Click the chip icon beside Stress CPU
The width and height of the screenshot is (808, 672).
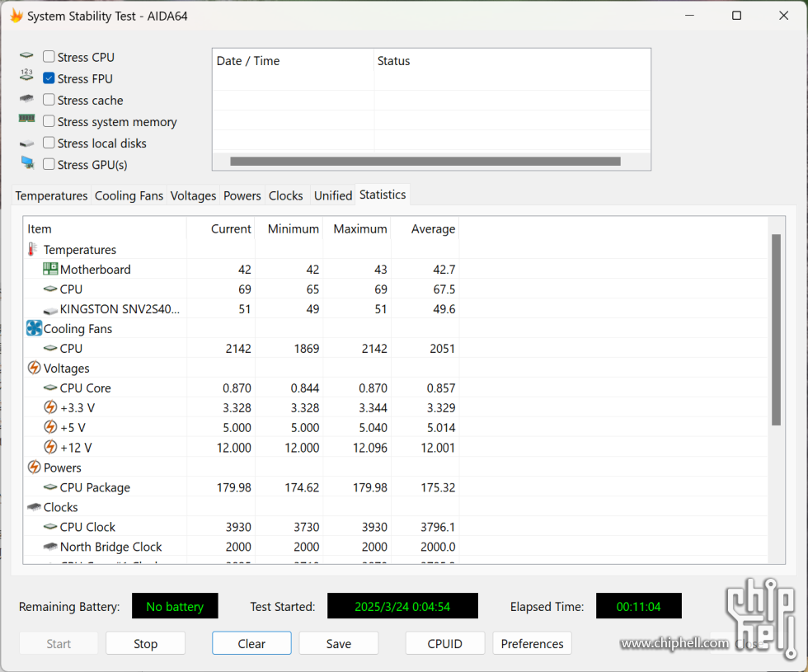pos(26,55)
